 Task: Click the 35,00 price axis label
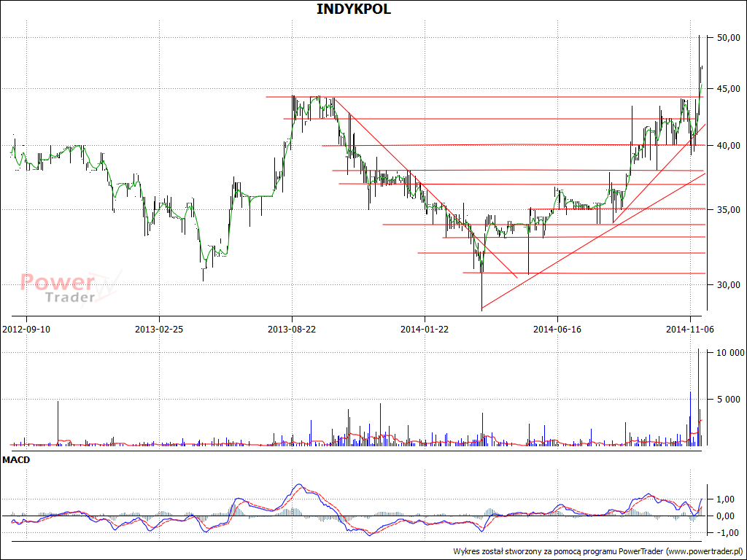pyautogui.click(x=729, y=209)
